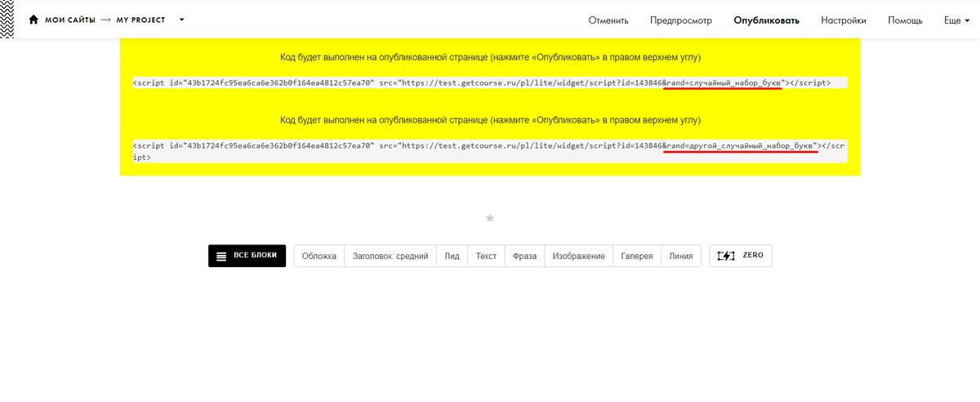The image size is (980, 402).
Task: Open the MY PROJECT breadcrumb
Action: (x=141, y=20)
